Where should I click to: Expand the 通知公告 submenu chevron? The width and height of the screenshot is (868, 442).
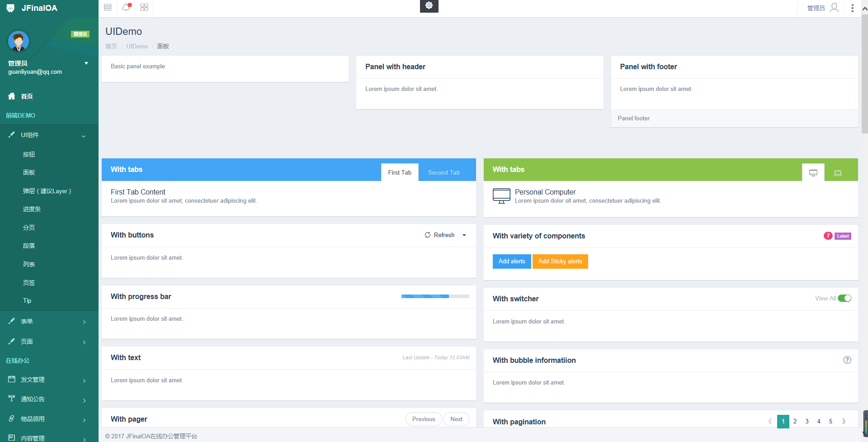[84, 400]
